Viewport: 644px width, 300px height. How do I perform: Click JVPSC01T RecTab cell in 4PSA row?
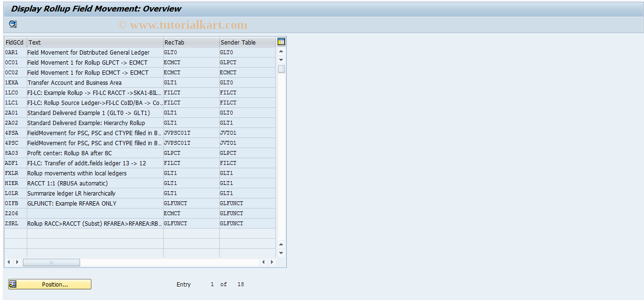192,133
